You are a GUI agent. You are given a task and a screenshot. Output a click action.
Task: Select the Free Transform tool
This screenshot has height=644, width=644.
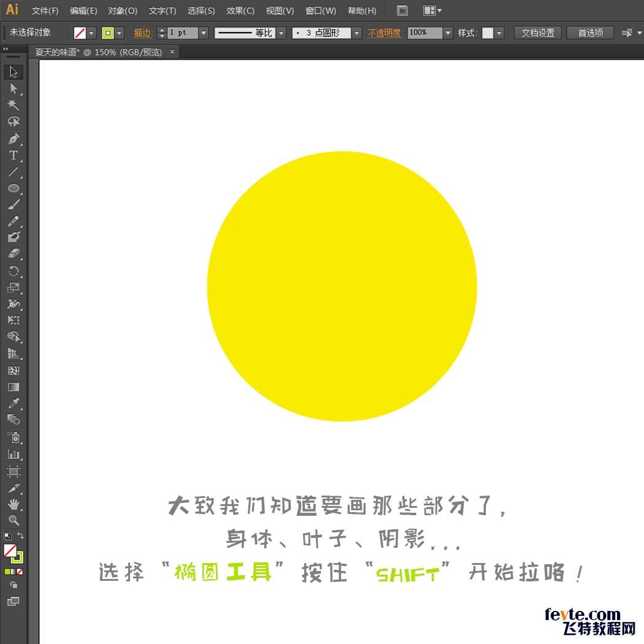coord(13,320)
